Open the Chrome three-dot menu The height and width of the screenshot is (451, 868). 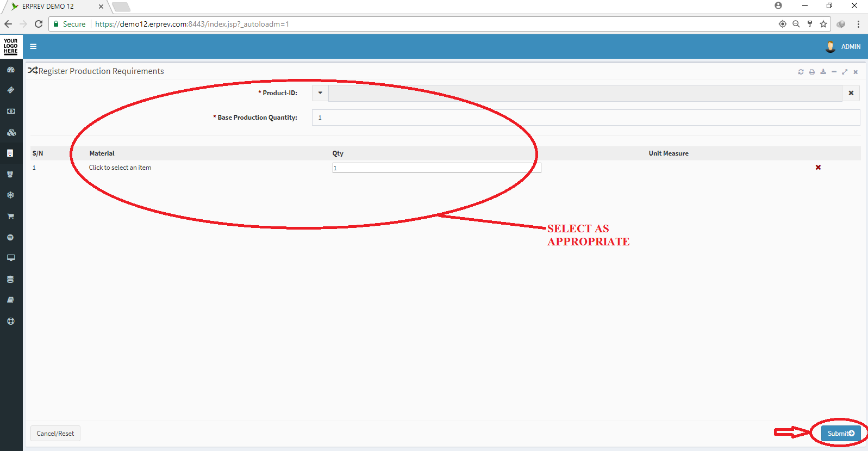pyautogui.click(x=858, y=24)
